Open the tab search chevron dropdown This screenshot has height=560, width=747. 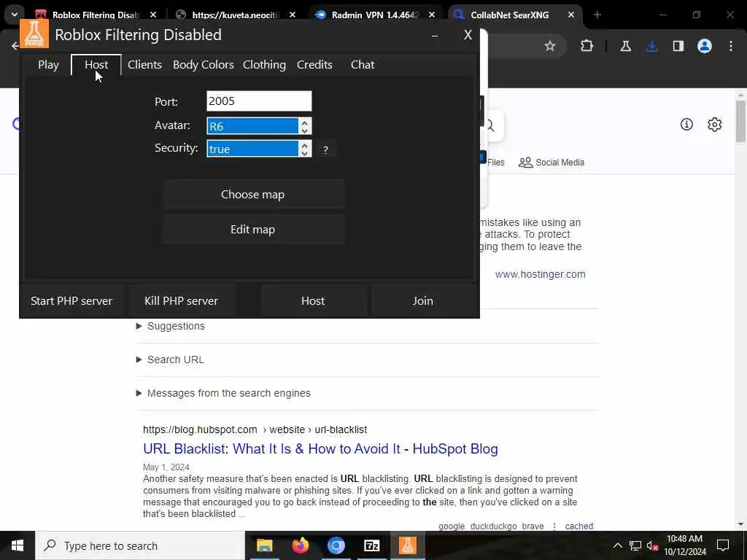tap(15, 15)
